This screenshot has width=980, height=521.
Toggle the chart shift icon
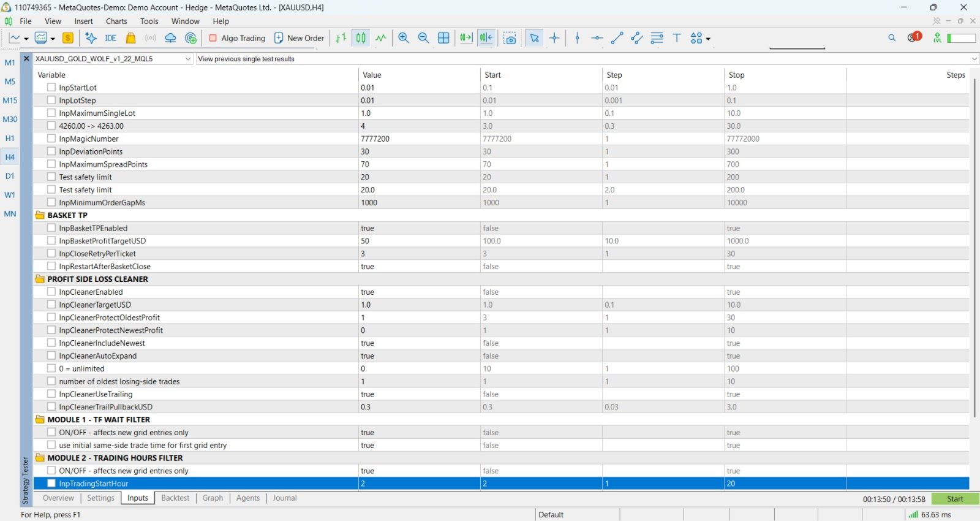point(486,38)
